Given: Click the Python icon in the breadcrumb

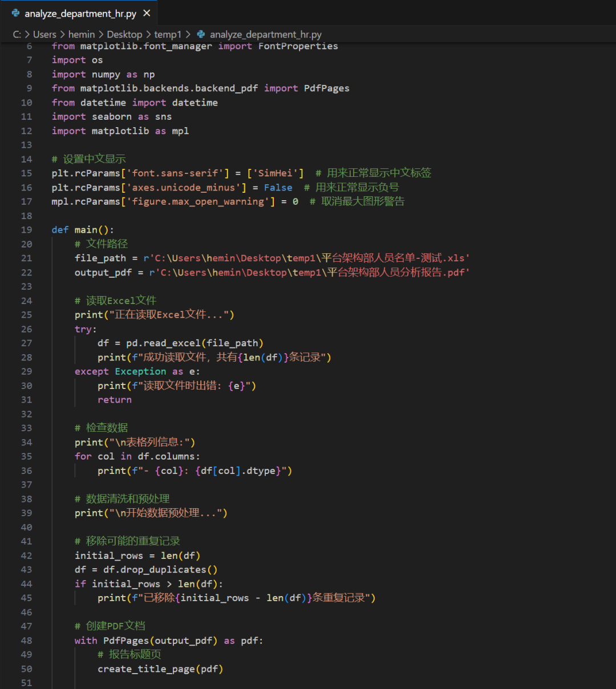Looking at the screenshot, I should pos(201,34).
